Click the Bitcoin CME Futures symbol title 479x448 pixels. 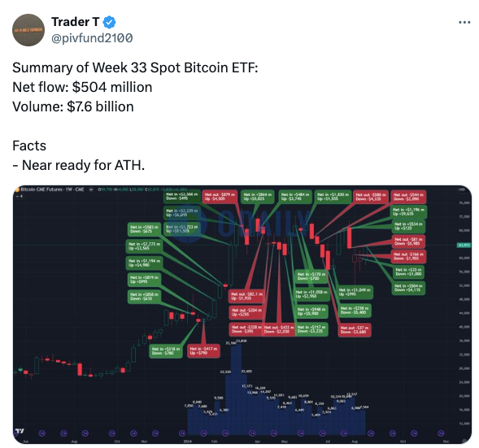pos(52,189)
